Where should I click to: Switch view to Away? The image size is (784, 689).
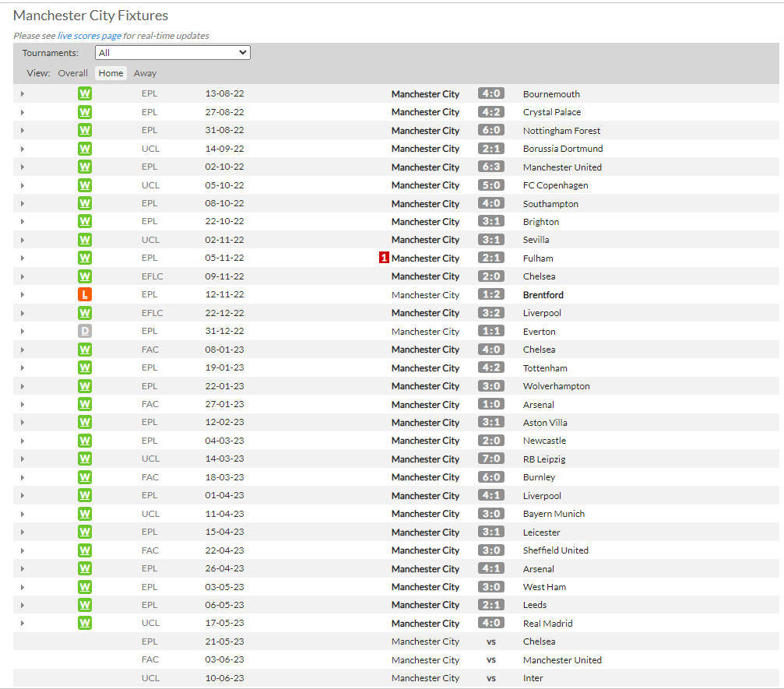(x=145, y=73)
